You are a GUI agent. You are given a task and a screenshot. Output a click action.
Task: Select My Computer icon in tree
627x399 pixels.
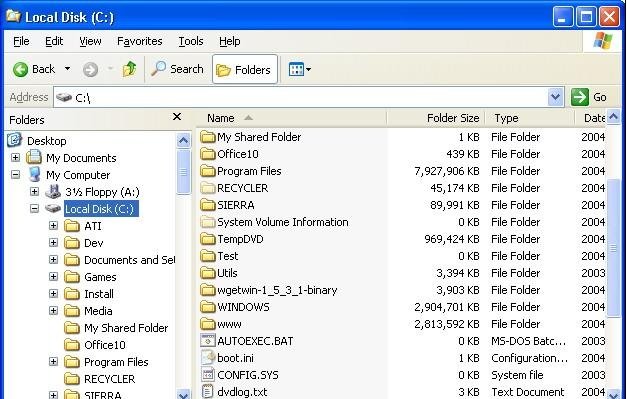[x=34, y=174]
